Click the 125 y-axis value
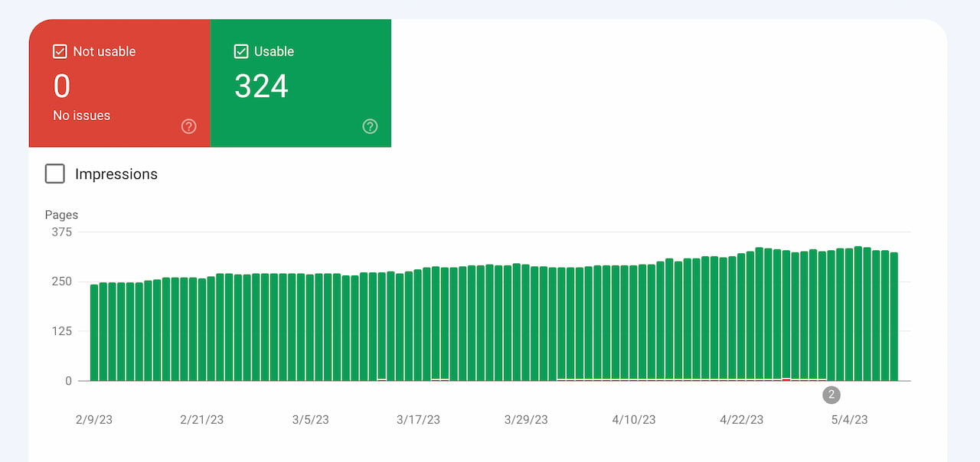980x462 pixels. (61, 331)
